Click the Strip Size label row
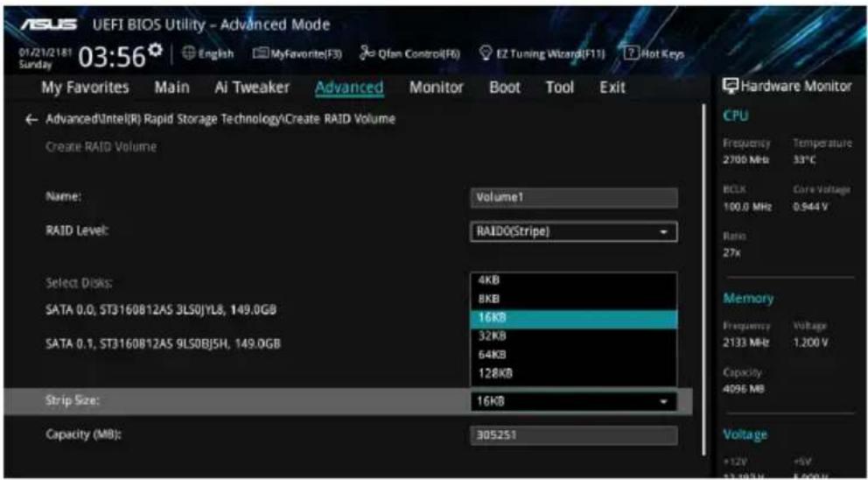 (347, 401)
